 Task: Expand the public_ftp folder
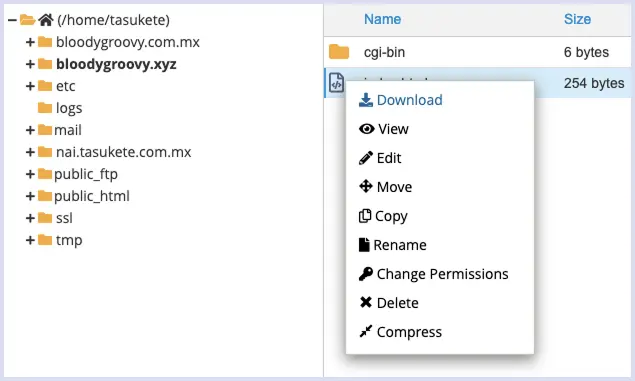click(30, 174)
